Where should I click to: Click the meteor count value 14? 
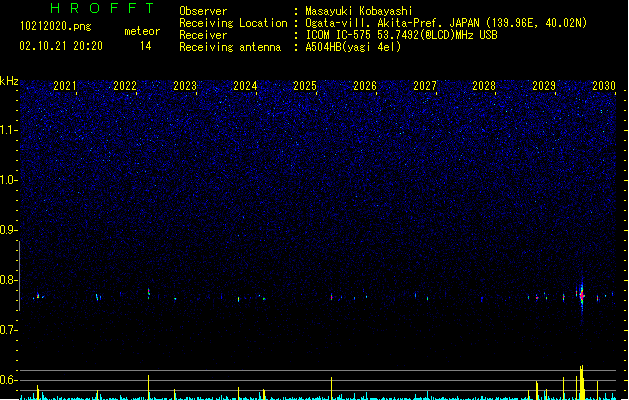pos(146,46)
